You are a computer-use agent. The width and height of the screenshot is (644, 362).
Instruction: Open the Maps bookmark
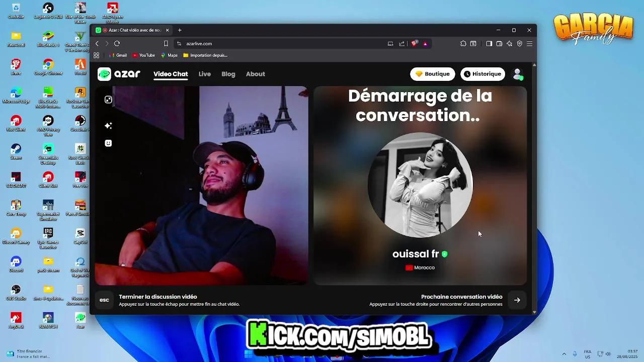169,55
